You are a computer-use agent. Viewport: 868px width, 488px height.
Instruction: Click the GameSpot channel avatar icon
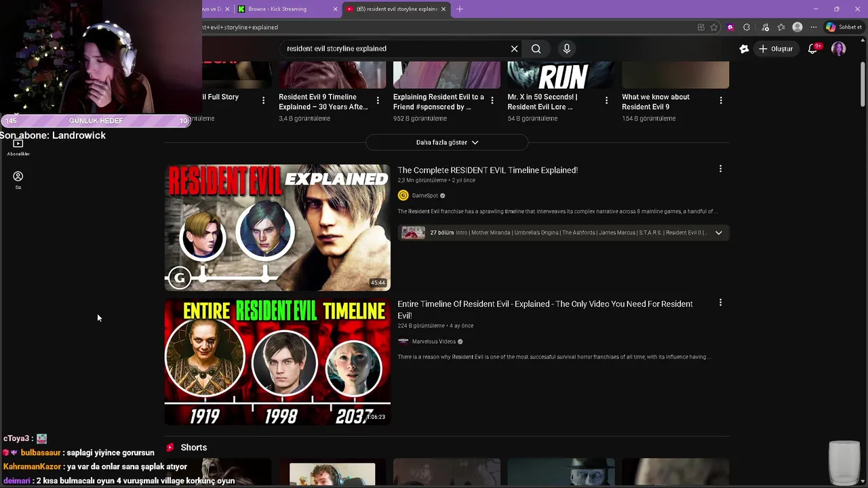403,196
